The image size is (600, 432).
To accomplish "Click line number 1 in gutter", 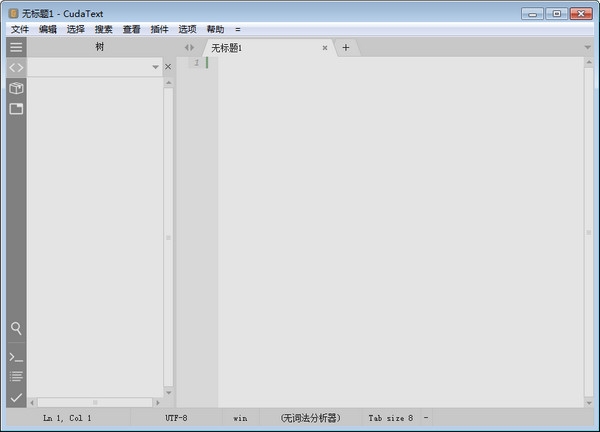I will point(196,62).
